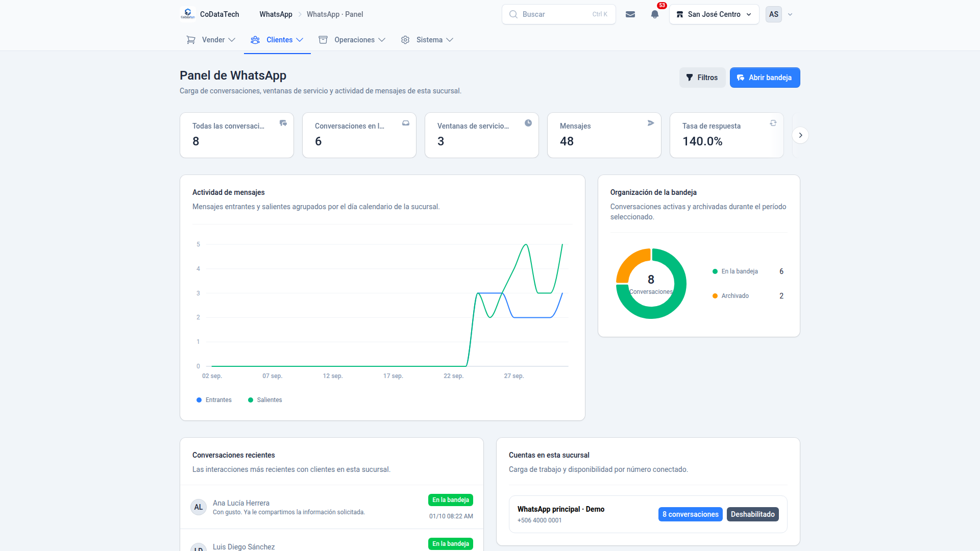Toggle En la bandeja legend entry
The height and width of the screenshot is (551, 980).
pos(735,271)
